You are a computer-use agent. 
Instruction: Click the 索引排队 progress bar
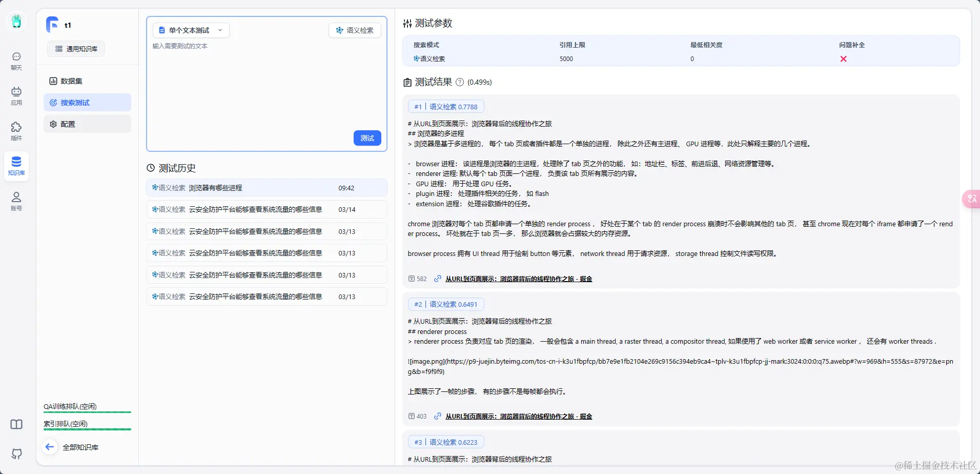[x=87, y=429]
